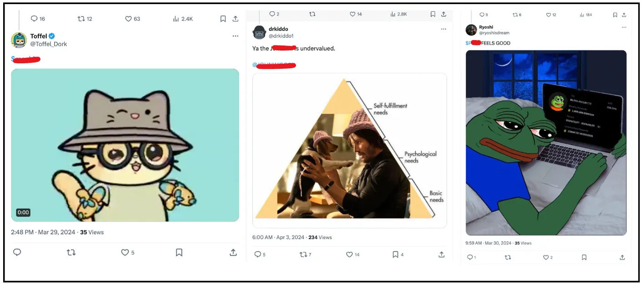Repost Toffel's cat video tweet
The width and height of the screenshot is (644, 286).
pyautogui.click(x=71, y=252)
